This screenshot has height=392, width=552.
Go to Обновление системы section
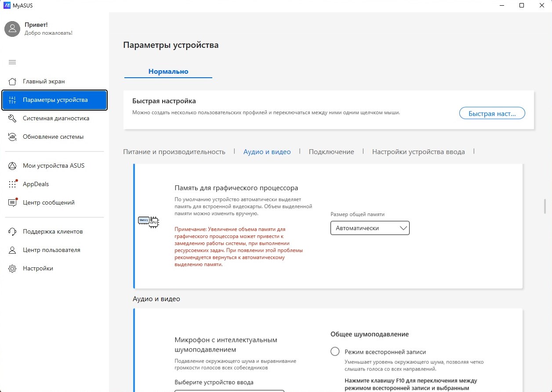tap(54, 137)
